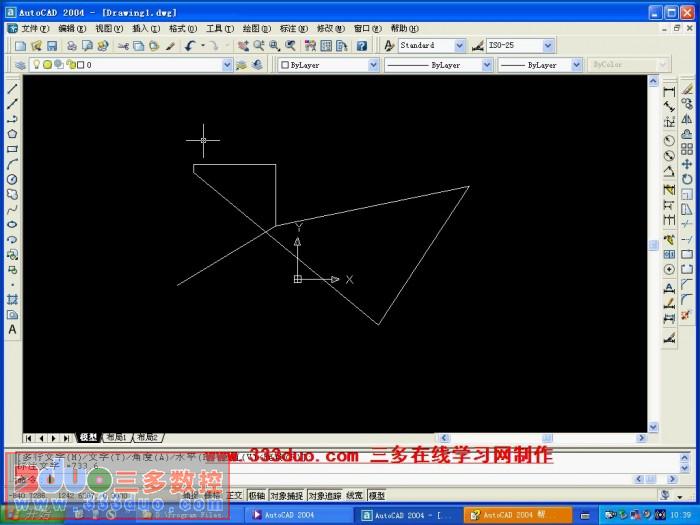Select the Ellipse draw tool
The image size is (700, 525).
click(x=12, y=225)
